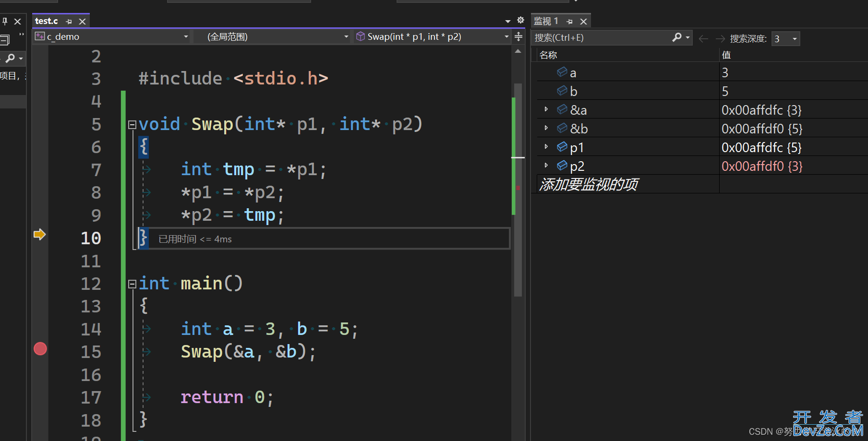
Task: Click the &b variable cube icon
Action: click(x=562, y=128)
